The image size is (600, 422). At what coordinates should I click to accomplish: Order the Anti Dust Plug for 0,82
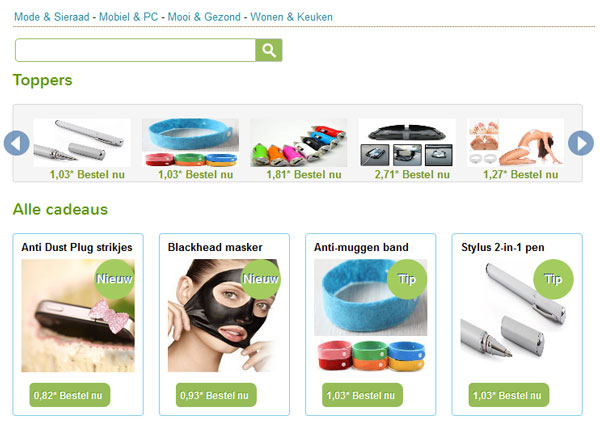click(70, 395)
